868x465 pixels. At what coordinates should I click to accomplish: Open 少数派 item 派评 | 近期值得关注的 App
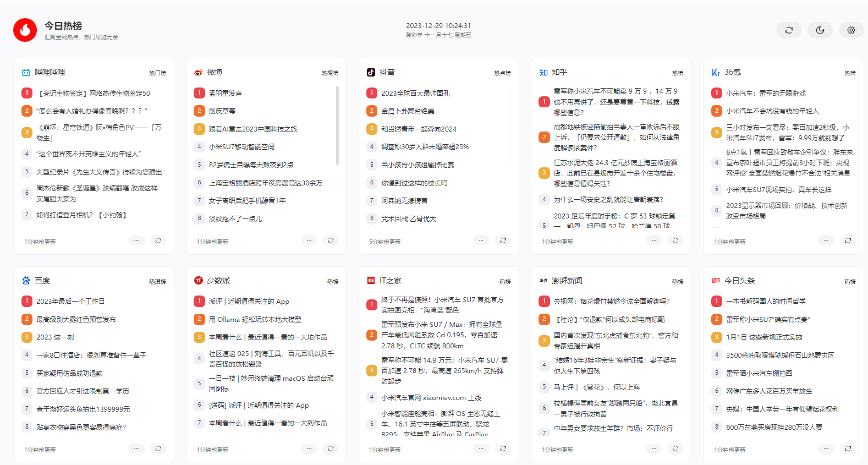pos(249,302)
